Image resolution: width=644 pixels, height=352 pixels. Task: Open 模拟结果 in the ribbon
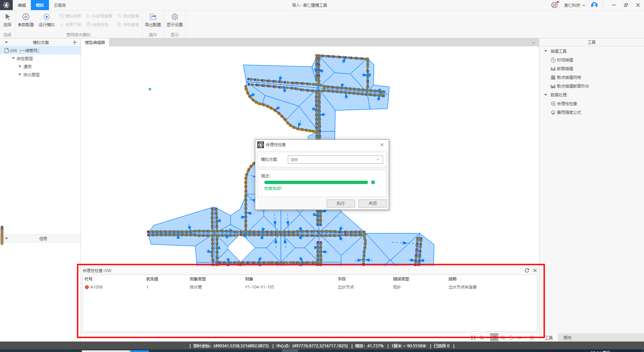point(70,16)
